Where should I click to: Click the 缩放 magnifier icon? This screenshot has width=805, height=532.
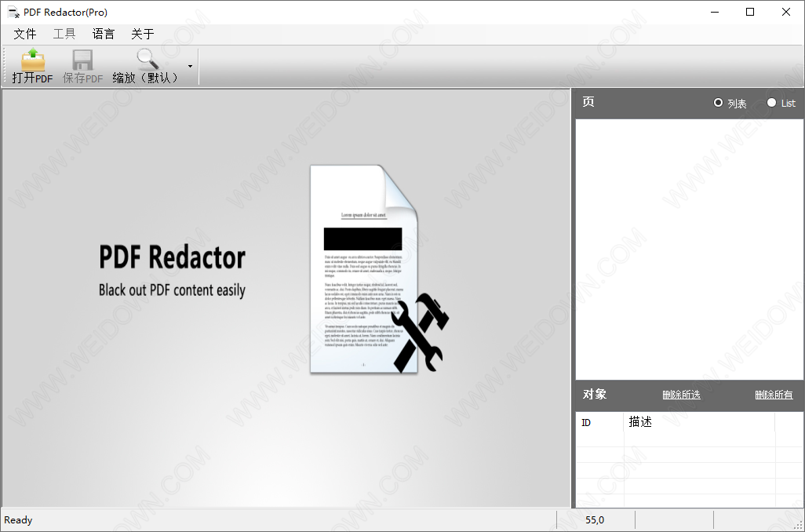click(x=148, y=60)
